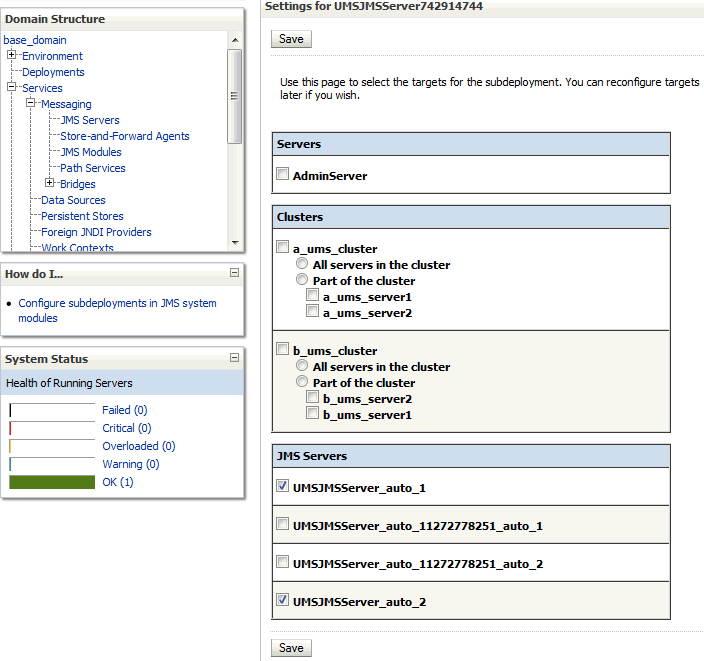Open the Environment tree link
Viewport: 704px width, 661px height.
pyautogui.click(x=53, y=56)
